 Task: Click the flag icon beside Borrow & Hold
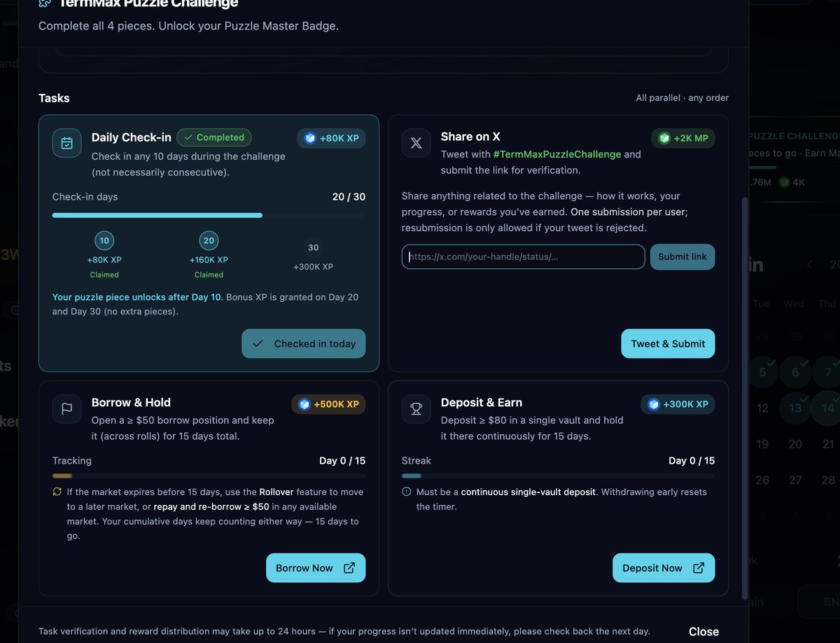pyautogui.click(x=67, y=409)
